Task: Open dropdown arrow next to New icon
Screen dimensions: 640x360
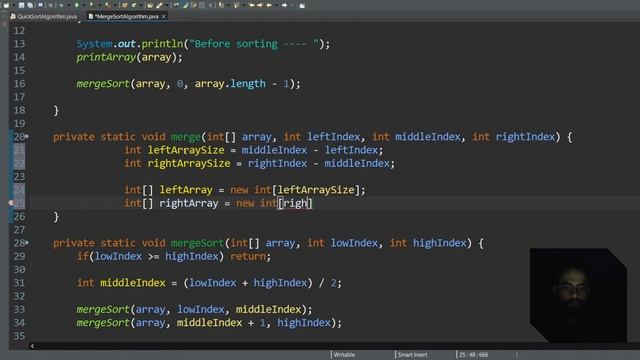Action: (13, 5)
